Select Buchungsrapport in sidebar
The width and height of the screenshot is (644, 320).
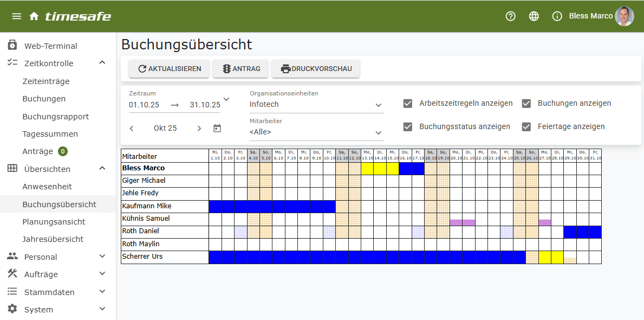click(55, 117)
